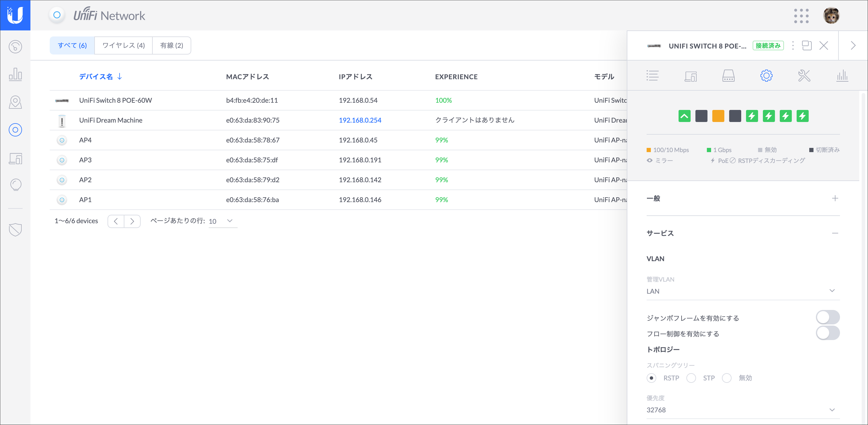The width and height of the screenshot is (868, 425).
Task: Open the Tools wrench tab in panel
Action: pyautogui.click(x=804, y=76)
